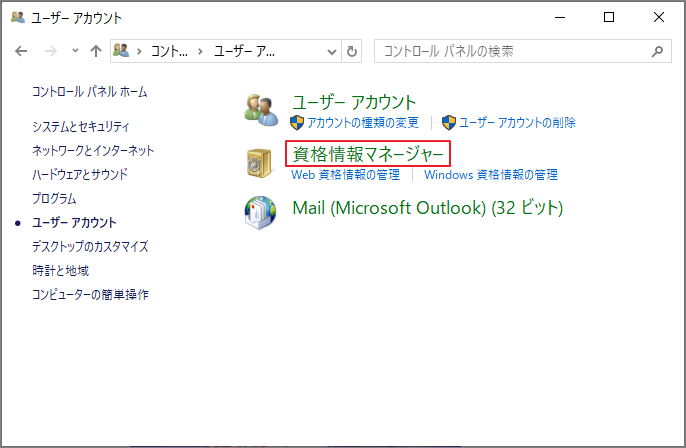Open デスクトップのカスタマイズ category
Viewport: 686px width, 448px height.
[90, 246]
